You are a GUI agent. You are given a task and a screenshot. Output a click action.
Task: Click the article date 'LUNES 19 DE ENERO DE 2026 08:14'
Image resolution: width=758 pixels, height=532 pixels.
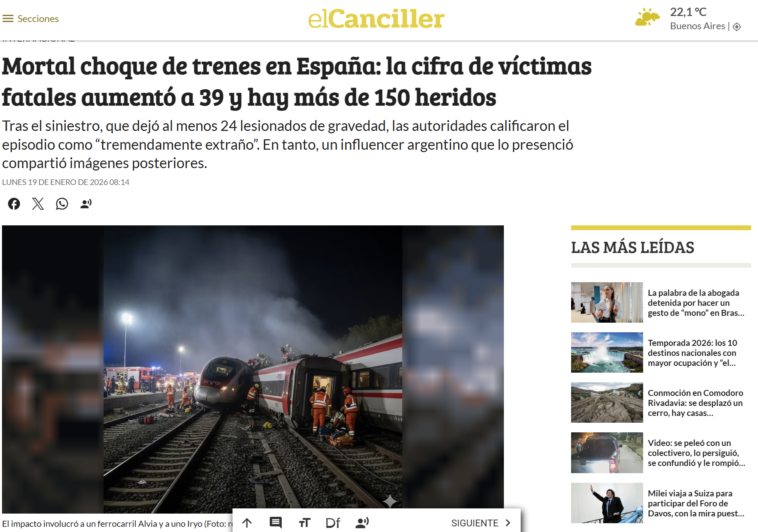66,182
